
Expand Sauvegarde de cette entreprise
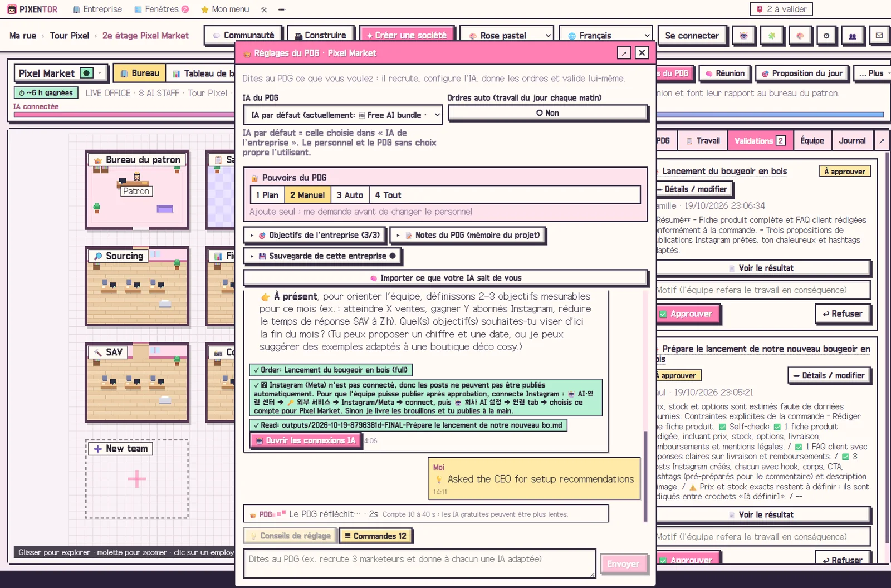[322, 256]
